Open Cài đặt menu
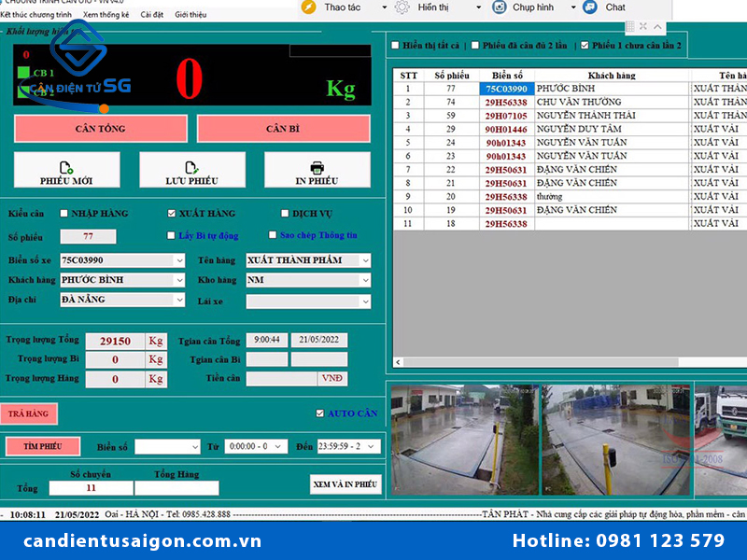This screenshot has width=747, height=560. tap(152, 15)
